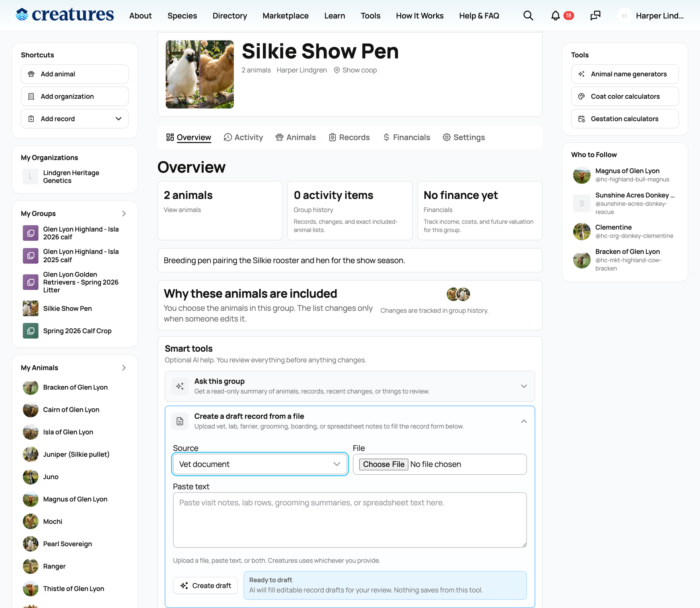Click Ranger avatar in My Animals
This screenshot has width=700, height=608.
coord(31,566)
